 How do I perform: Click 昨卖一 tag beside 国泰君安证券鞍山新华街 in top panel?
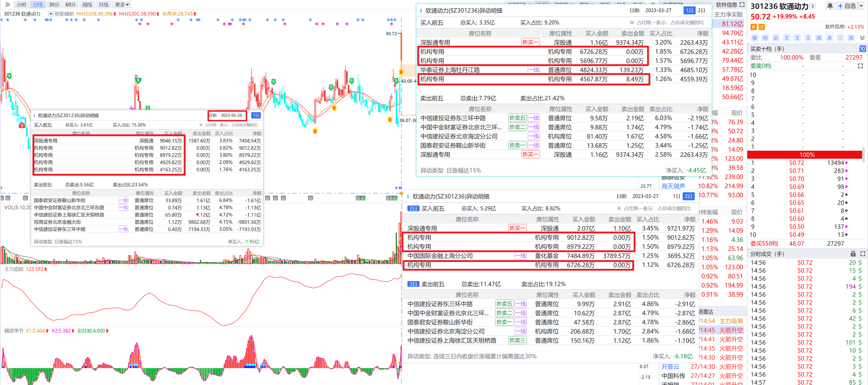(x=517, y=145)
